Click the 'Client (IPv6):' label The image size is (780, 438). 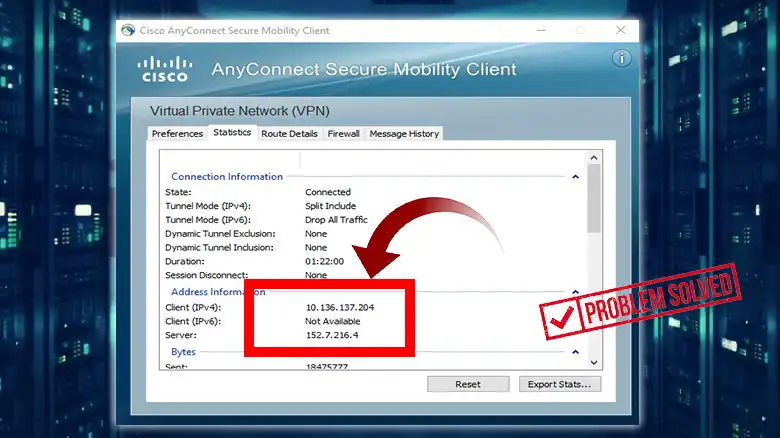click(x=193, y=322)
